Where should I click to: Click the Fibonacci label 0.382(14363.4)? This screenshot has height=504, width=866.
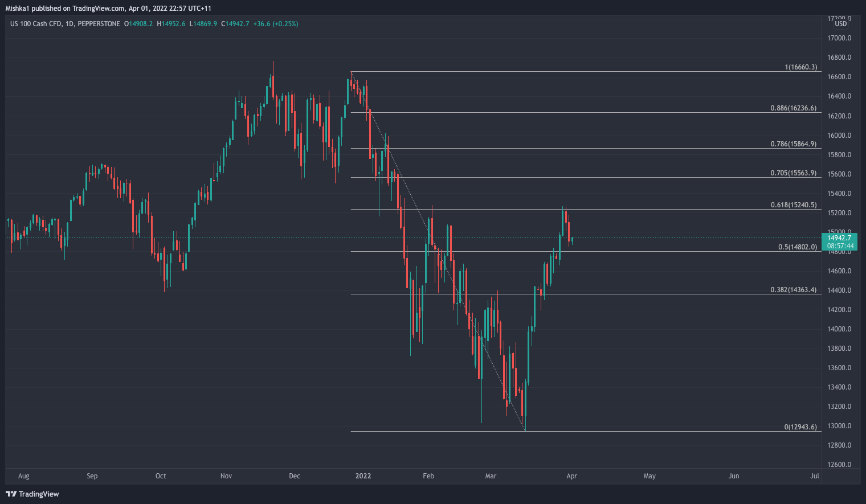(x=794, y=290)
